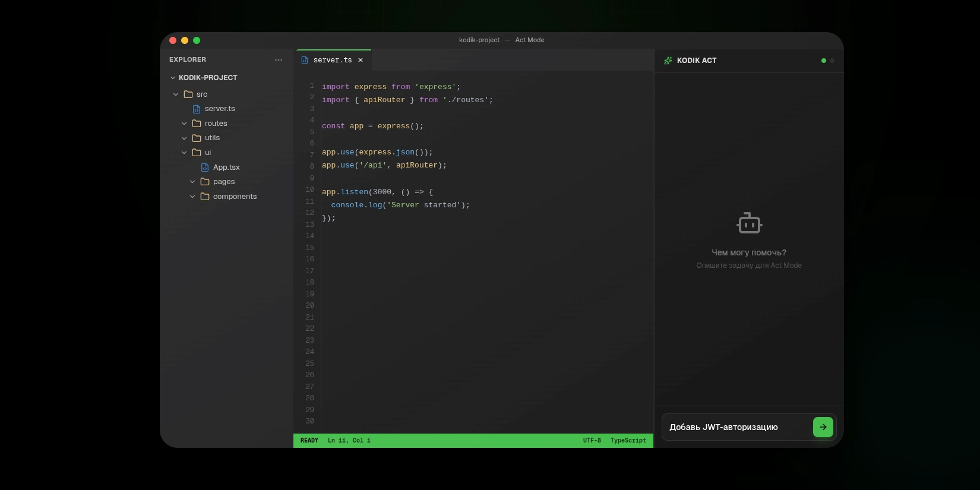Click the gray inactive status dot
This screenshot has width=980, height=490.
coord(832,61)
